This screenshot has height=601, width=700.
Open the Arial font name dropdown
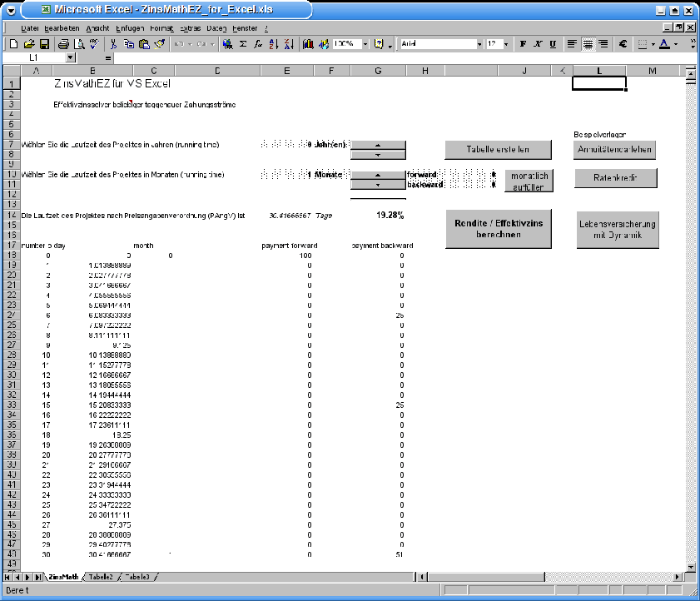pos(479,44)
